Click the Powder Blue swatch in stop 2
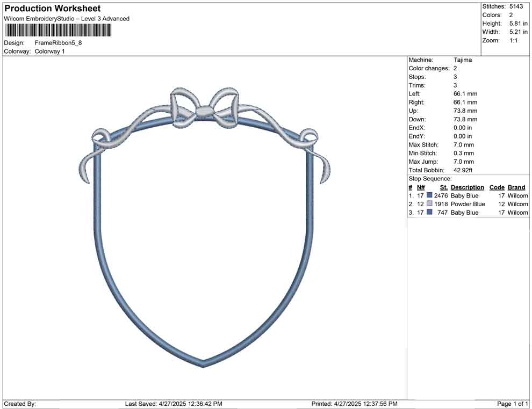 click(429, 203)
